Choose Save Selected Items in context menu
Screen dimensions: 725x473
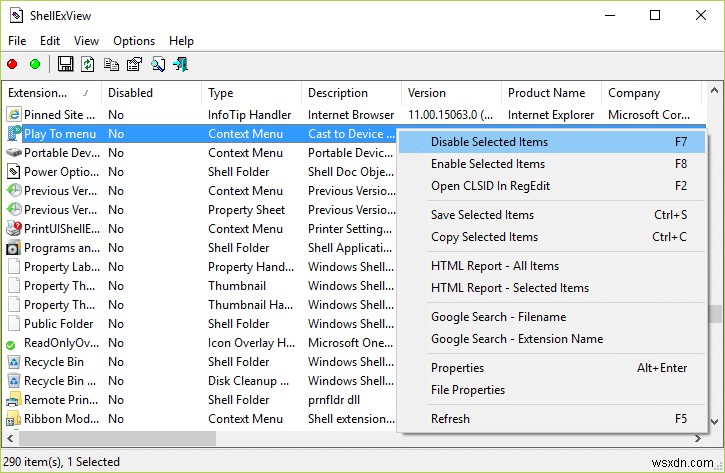(x=552, y=215)
